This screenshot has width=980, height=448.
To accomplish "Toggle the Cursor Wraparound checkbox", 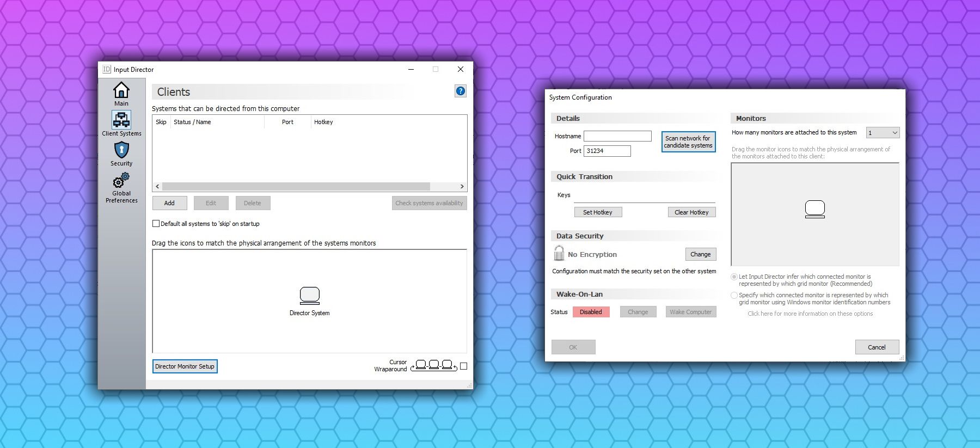I will pyautogui.click(x=463, y=366).
